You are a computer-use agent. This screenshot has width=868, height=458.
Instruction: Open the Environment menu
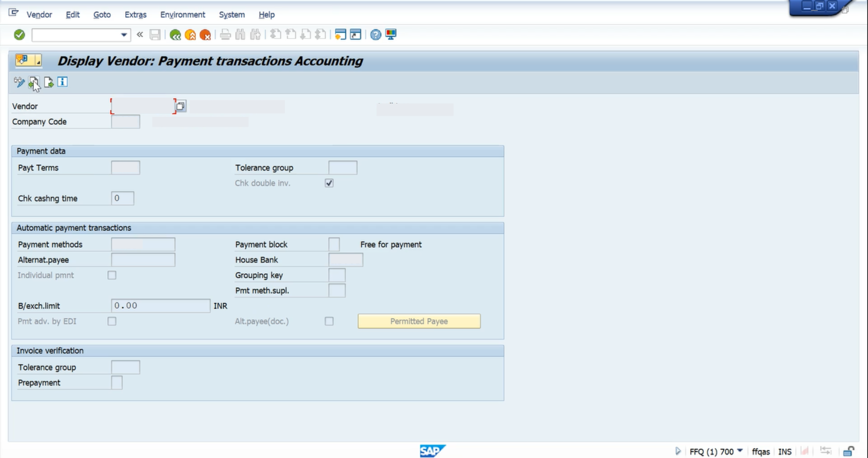[x=182, y=14]
